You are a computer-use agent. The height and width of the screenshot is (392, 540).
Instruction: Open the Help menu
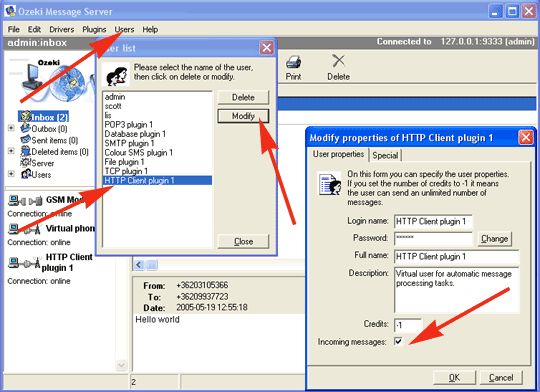150,29
